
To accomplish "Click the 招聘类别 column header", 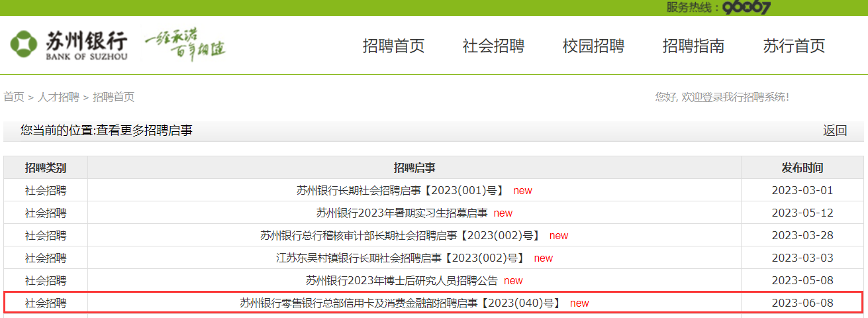I will (46, 168).
